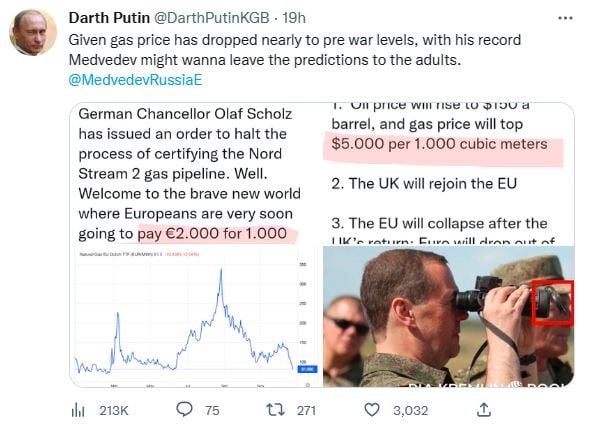Image resolution: width=589 pixels, height=425 pixels.
Task: Click the share upload icon
Action: point(484,410)
